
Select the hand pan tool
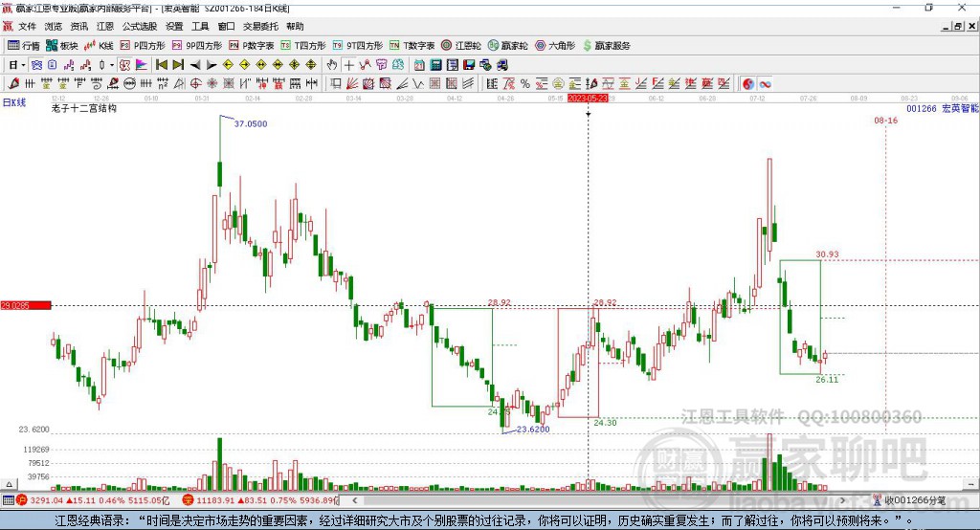332,65
